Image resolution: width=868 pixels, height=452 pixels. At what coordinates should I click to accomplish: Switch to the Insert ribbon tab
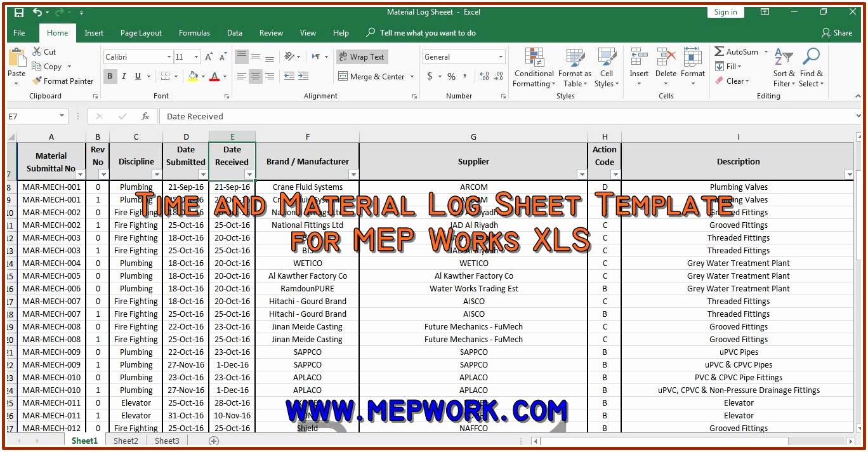94,33
